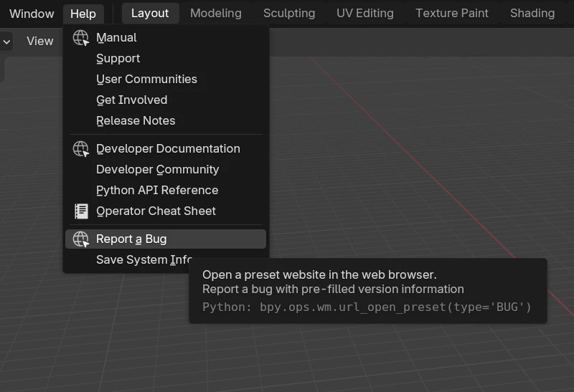Screen dimensions: 574x392
Task: Select Save System Info entry
Action: point(143,260)
